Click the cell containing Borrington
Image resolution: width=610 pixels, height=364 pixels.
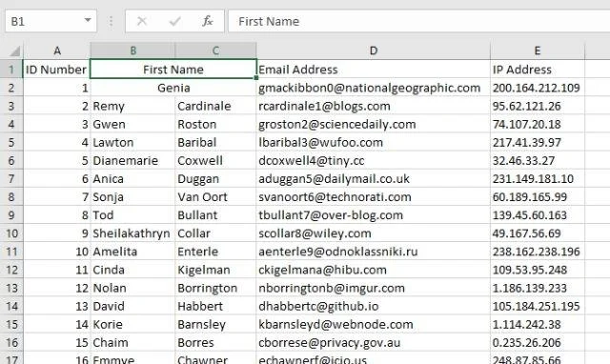pyautogui.click(x=216, y=288)
